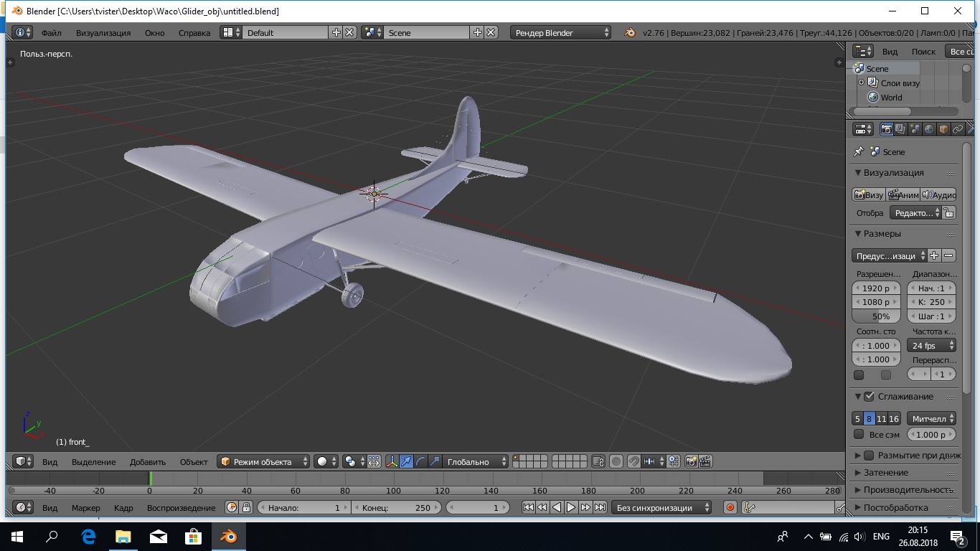
Task: Open the active keying set field
Action: click(789, 507)
